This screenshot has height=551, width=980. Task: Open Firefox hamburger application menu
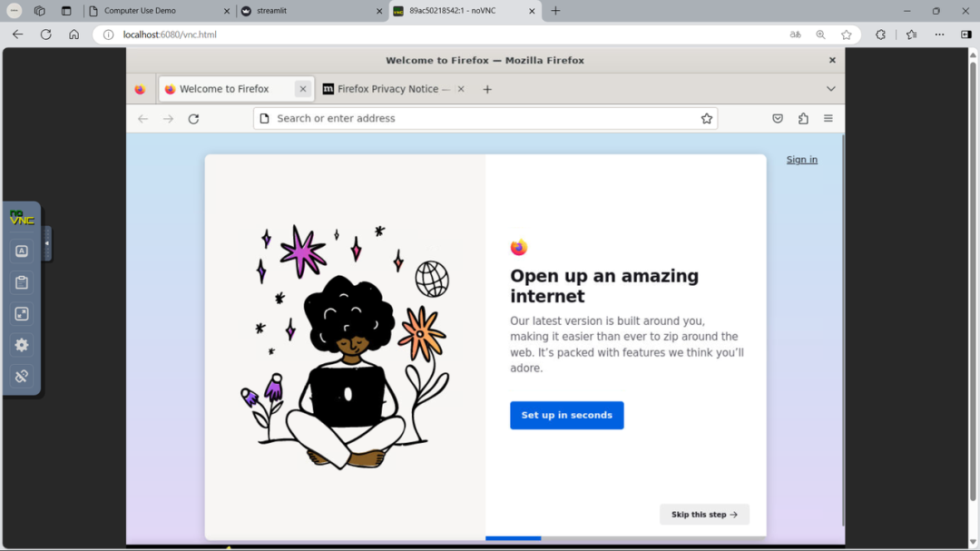(828, 118)
